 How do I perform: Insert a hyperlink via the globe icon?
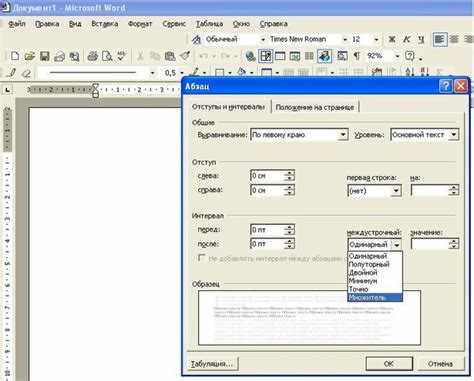pyautogui.click(x=250, y=56)
